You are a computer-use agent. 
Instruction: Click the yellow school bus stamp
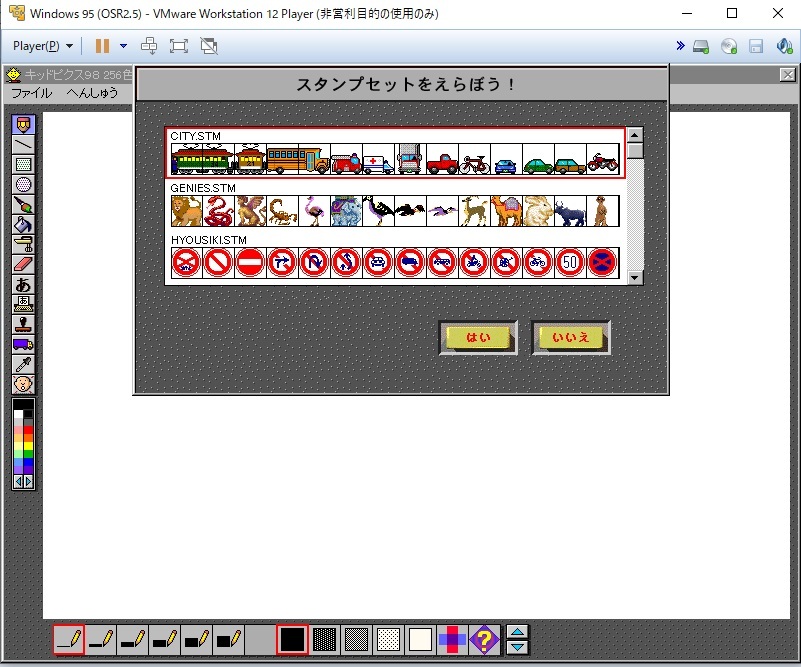click(298, 159)
